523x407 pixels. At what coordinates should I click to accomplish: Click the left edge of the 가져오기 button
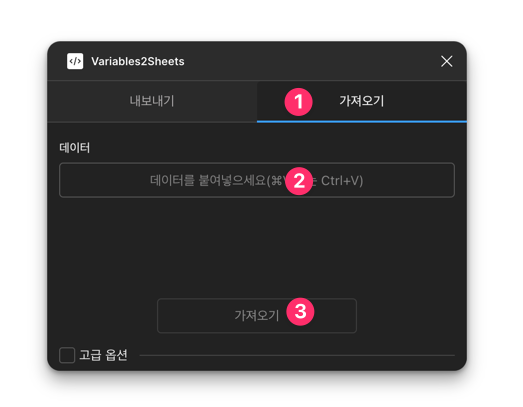159,316
